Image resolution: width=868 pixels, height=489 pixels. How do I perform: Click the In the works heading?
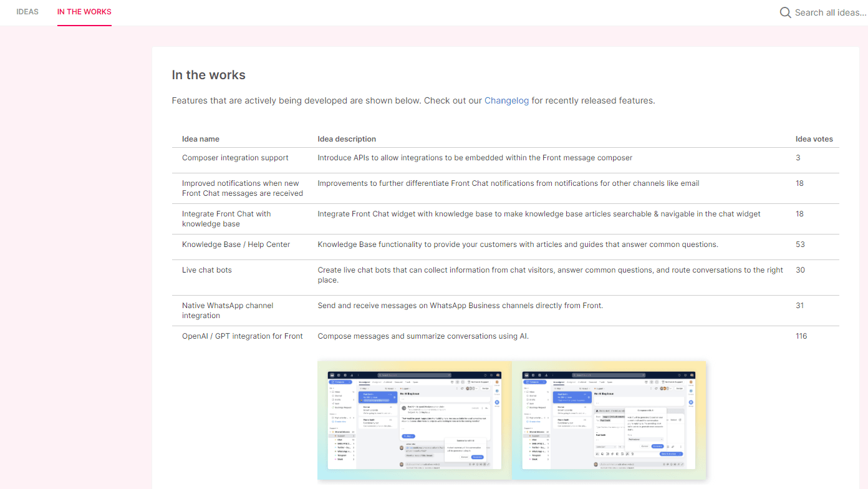point(209,75)
